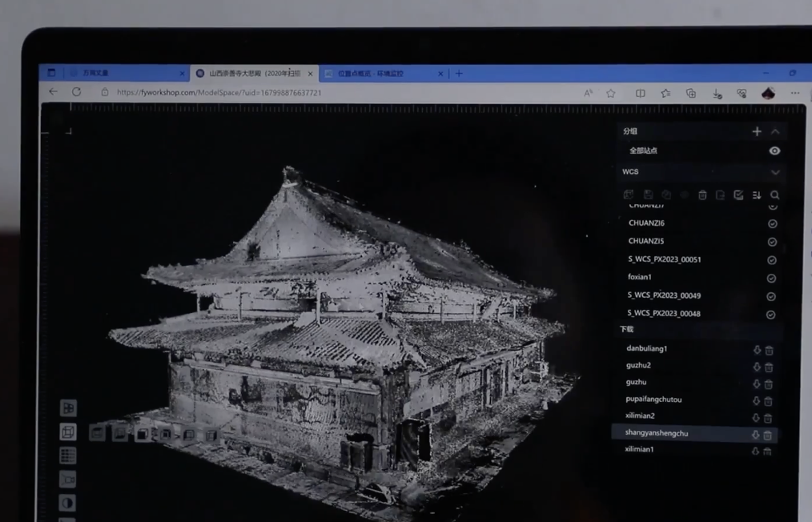Click the half-circle contrast icon on left
812x522 pixels.
coord(68,503)
